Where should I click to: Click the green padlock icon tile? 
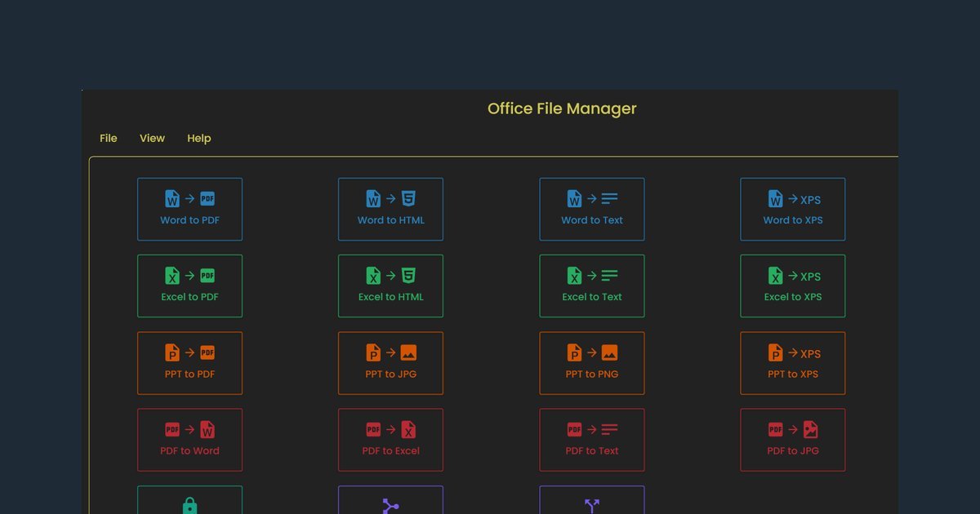(x=189, y=500)
